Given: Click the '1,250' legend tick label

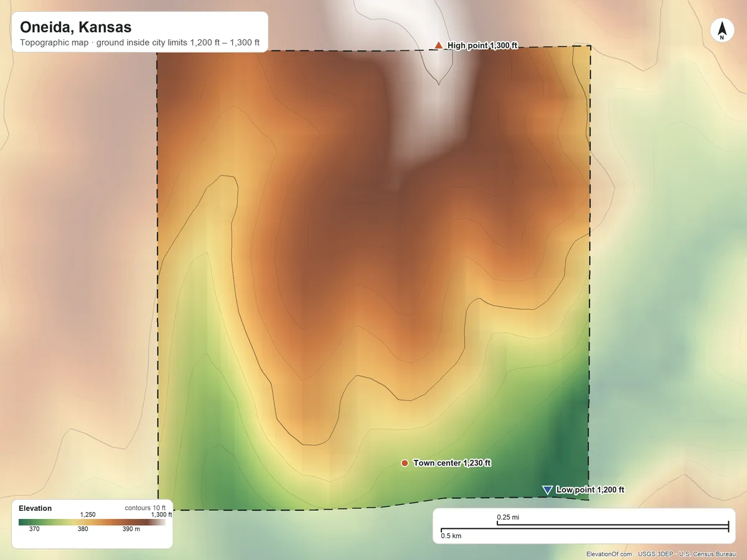Looking at the screenshot, I should coord(88,515).
